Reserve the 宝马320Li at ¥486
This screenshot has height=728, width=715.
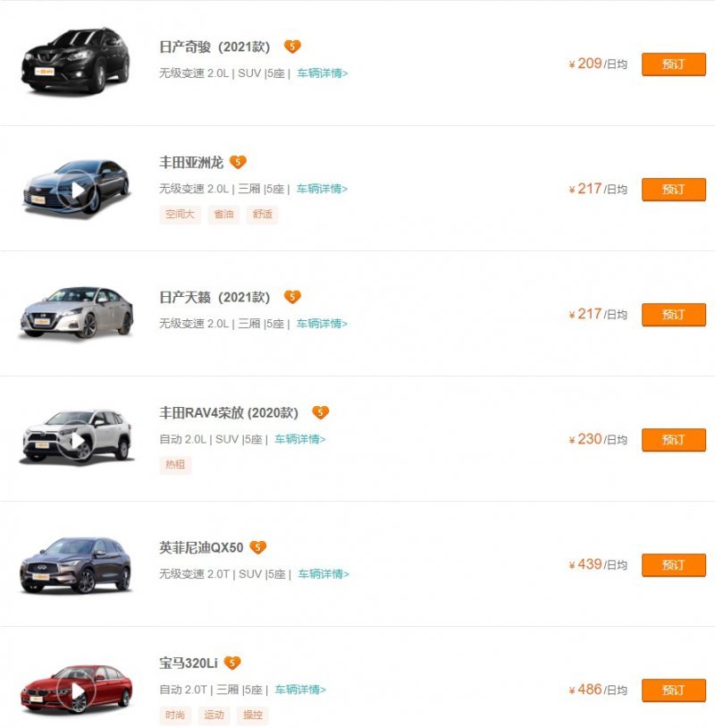click(x=673, y=690)
